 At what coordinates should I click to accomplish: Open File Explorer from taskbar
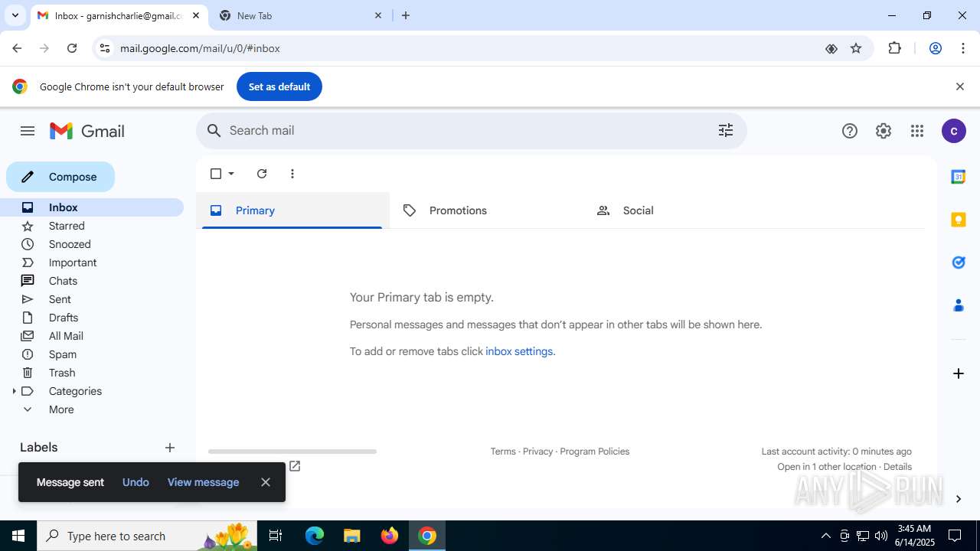[x=351, y=536]
